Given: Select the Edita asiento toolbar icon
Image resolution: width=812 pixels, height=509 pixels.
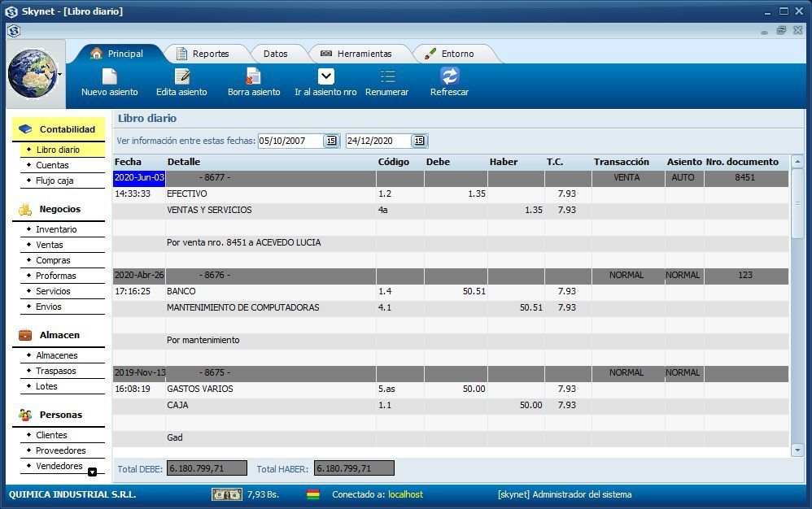Looking at the screenshot, I should click(x=181, y=79).
